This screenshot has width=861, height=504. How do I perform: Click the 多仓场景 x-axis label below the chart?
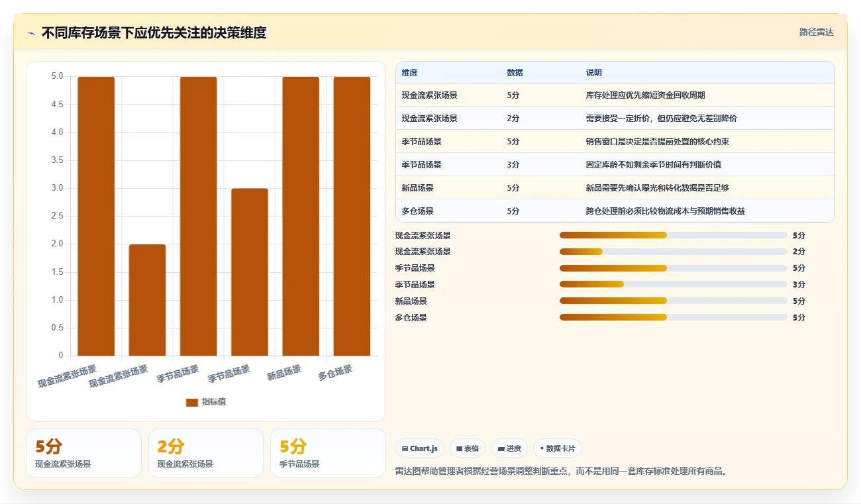(336, 373)
